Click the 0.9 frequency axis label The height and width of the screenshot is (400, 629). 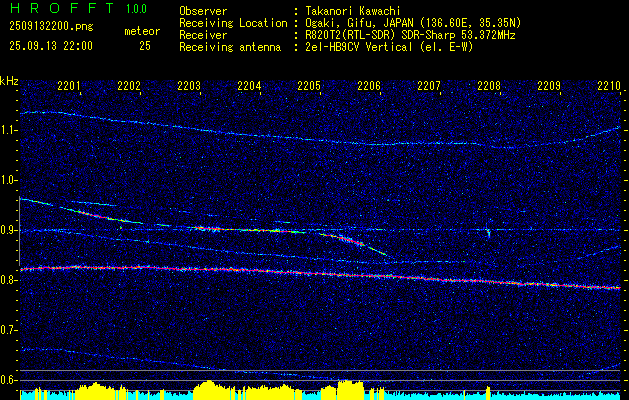tap(8, 230)
